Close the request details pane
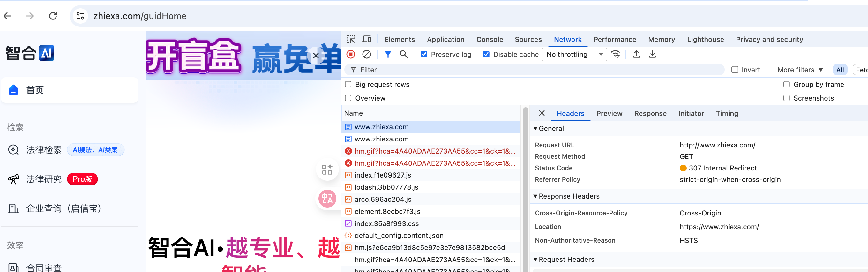868x272 pixels. pyautogui.click(x=542, y=113)
